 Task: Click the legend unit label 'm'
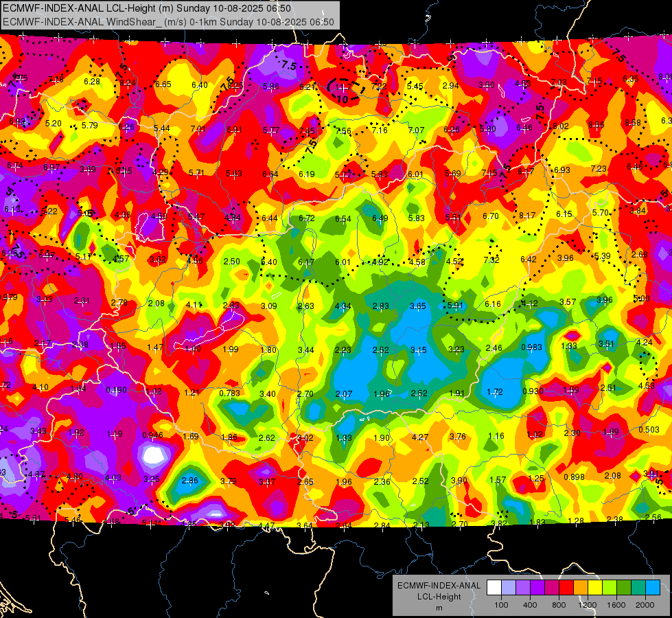[439, 608]
